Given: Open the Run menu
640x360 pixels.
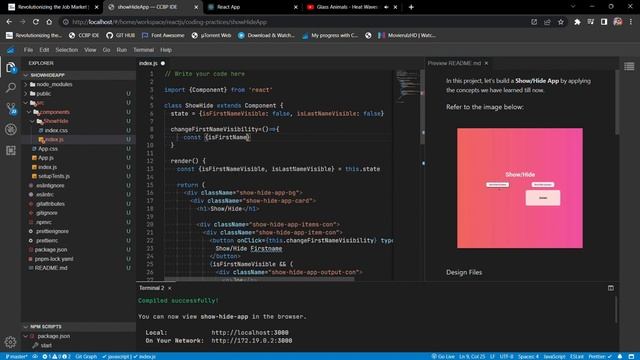Looking at the screenshot, I should [122, 50].
